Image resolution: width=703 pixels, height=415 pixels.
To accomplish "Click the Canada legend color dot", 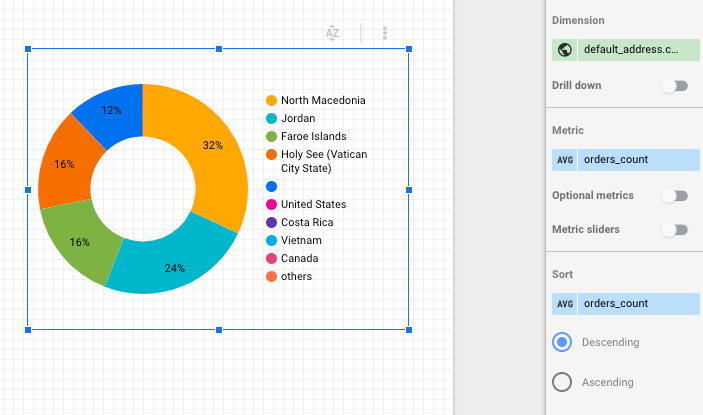I will [x=271, y=259].
